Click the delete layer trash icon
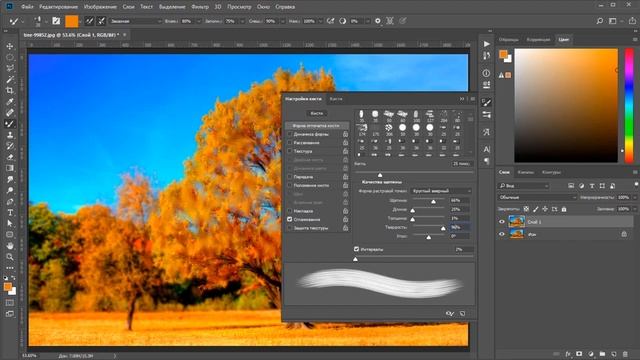 [x=625, y=354]
